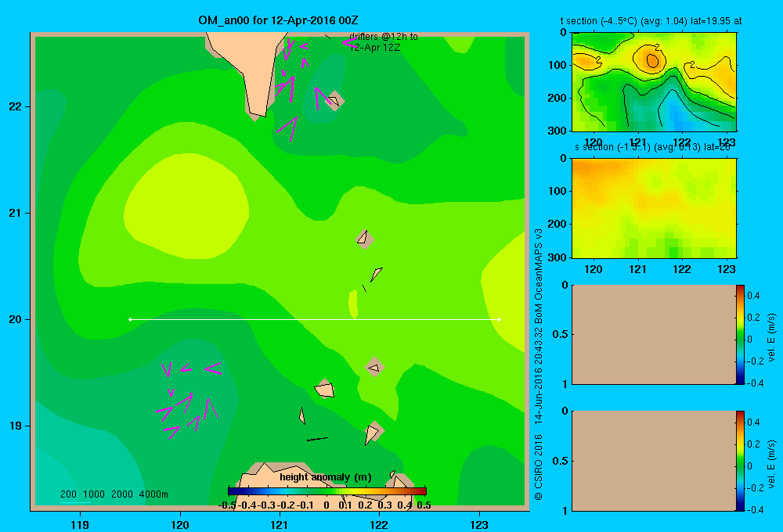The image size is (783, 532).
Task: Click longitude tick label 119 under main map
Action: point(80,525)
